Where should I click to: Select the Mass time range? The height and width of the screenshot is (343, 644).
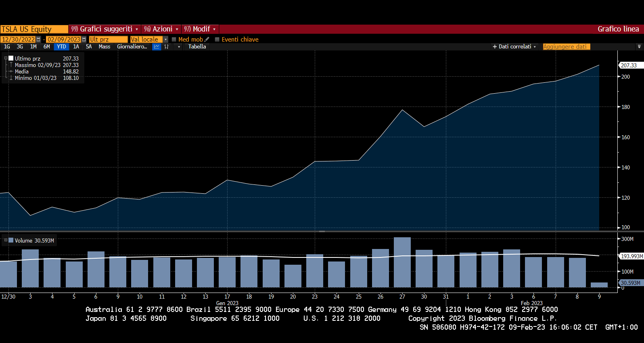(x=105, y=47)
